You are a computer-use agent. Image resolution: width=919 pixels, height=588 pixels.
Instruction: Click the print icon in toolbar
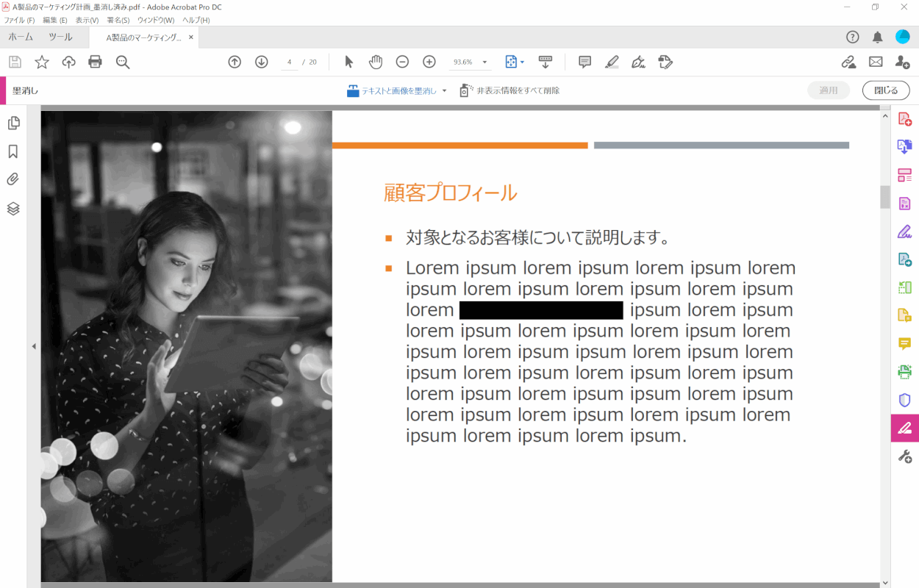click(95, 62)
